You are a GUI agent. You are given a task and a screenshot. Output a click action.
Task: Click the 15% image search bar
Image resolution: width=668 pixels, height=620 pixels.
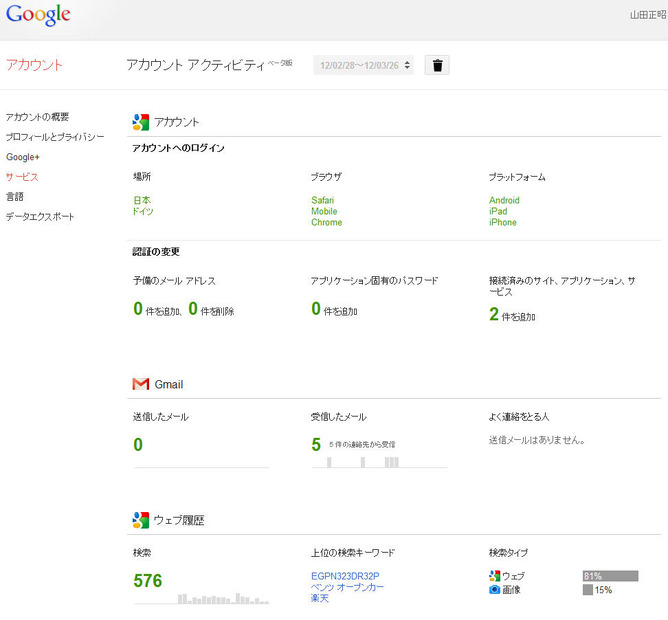click(587, 590)
